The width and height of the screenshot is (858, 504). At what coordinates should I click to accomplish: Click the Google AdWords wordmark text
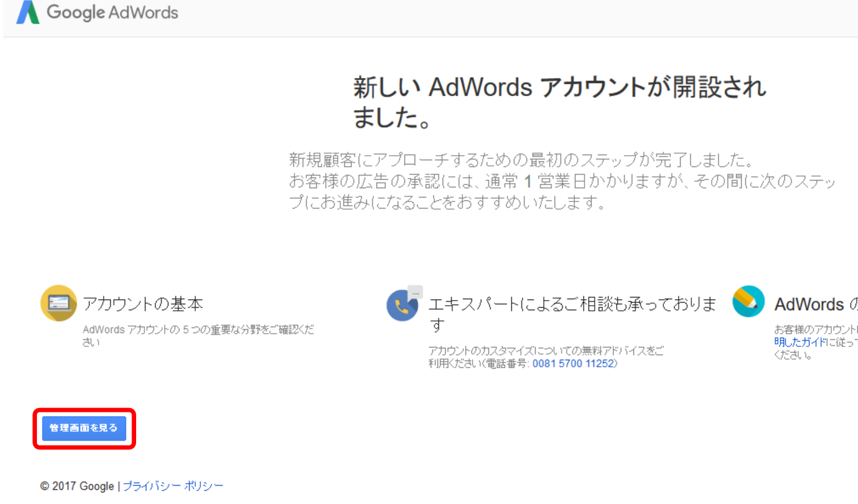pos(113,12)
